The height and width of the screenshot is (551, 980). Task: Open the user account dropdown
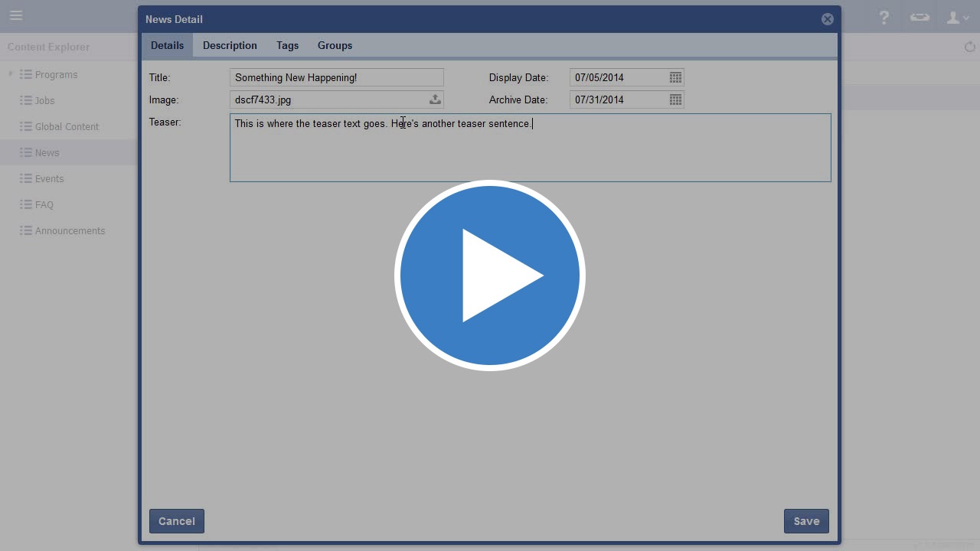(x=957, y=17)
